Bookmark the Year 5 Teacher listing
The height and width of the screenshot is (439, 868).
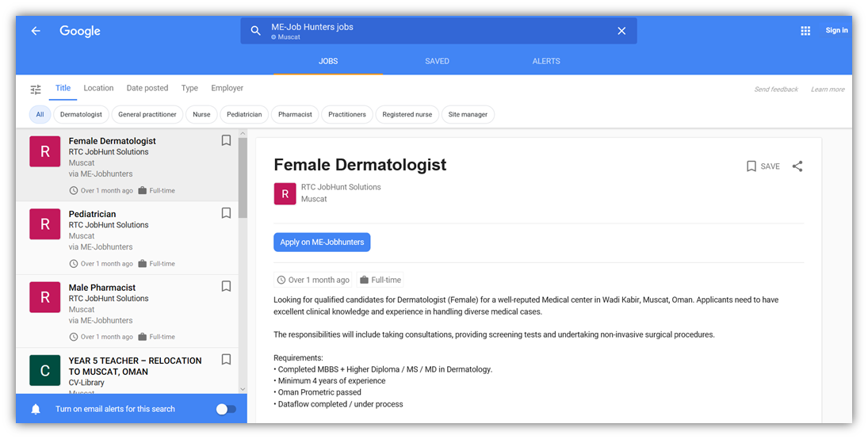226,360
